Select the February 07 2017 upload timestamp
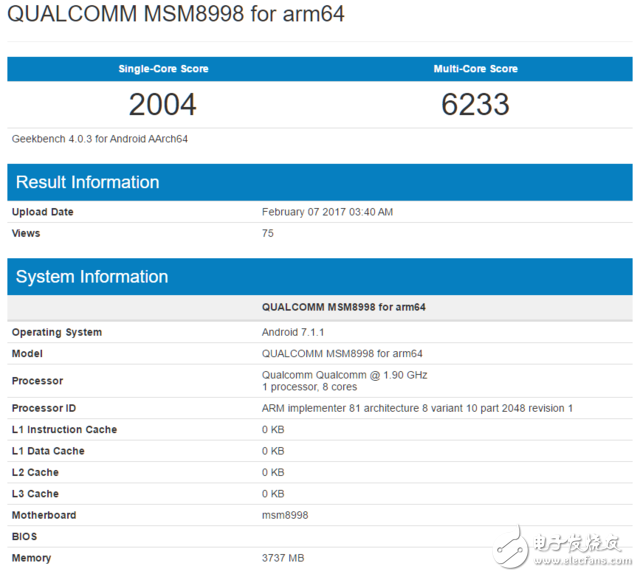 [x=327, y=212]
